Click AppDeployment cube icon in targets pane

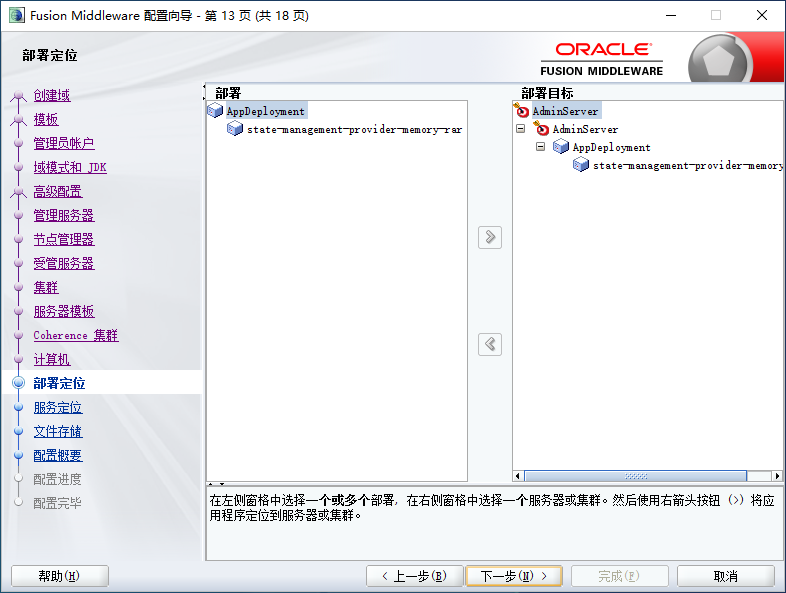(x=561, y=147)
